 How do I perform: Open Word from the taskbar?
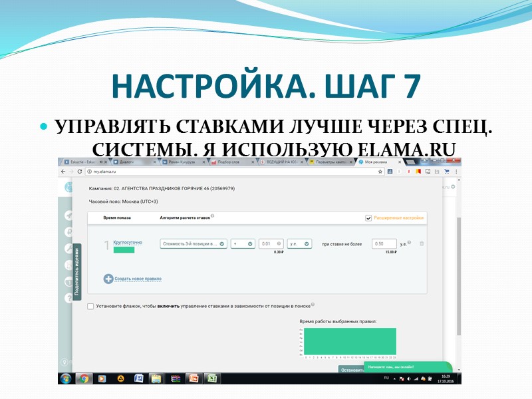[x=138, y=378]
